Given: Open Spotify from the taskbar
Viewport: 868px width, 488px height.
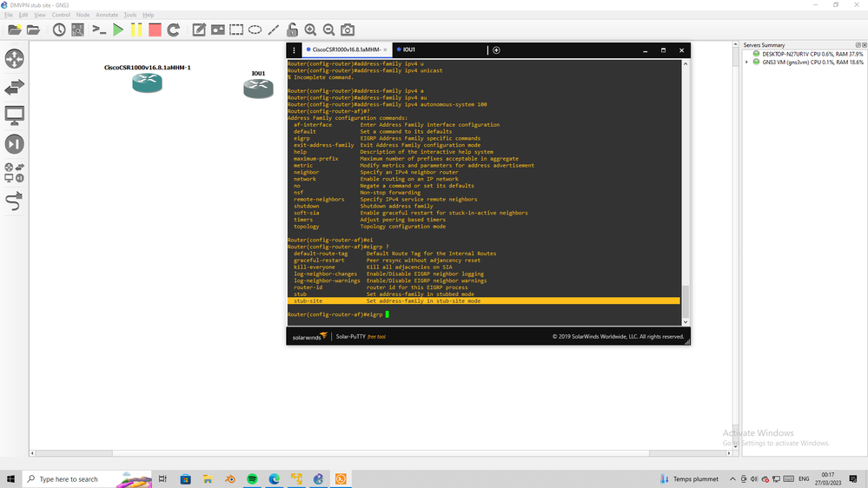Looking at the screenshot, I should pyautogui.click(x=252, y=478).
